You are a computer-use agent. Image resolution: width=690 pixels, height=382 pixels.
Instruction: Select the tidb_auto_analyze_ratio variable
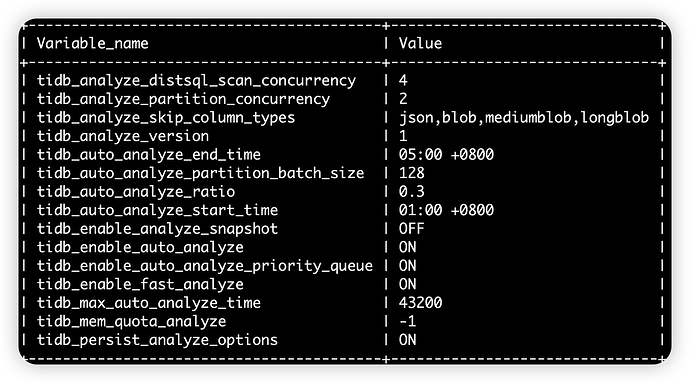136,191
